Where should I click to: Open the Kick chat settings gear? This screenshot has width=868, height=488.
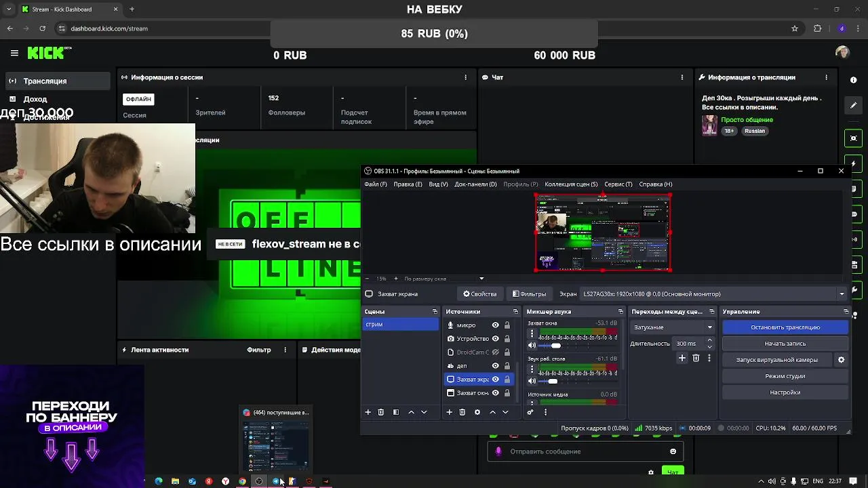(x=651, y=472)
